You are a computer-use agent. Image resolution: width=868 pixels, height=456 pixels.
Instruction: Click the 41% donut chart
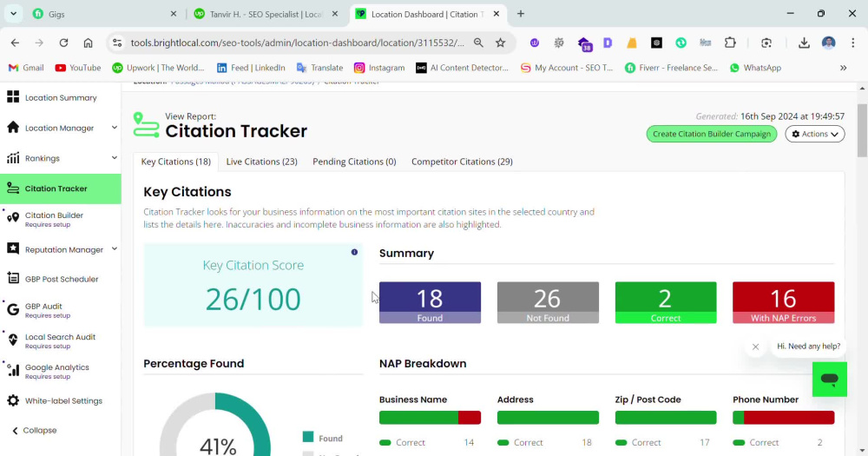click(x=215, y=425)
